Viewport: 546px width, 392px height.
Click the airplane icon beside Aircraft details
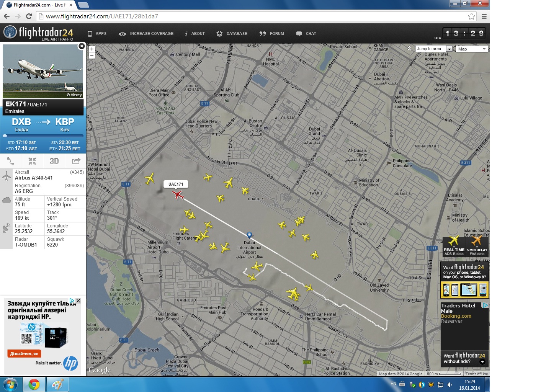tap(7, 175)
